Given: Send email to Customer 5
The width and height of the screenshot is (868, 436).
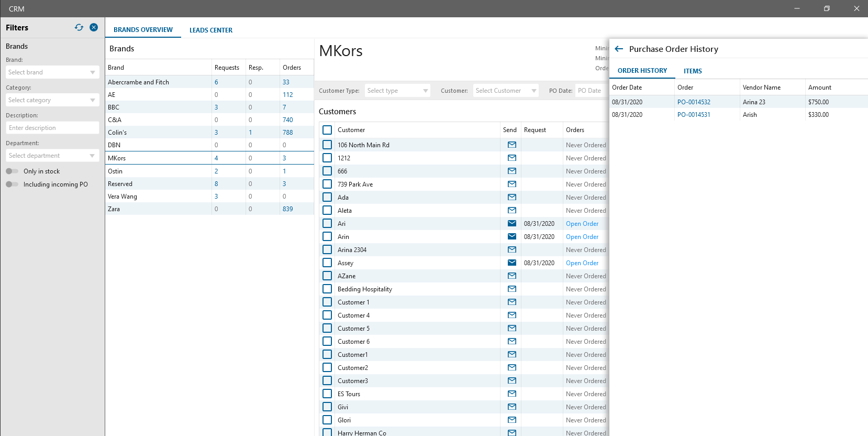Looking at the screenshot, I should (512, 328).
